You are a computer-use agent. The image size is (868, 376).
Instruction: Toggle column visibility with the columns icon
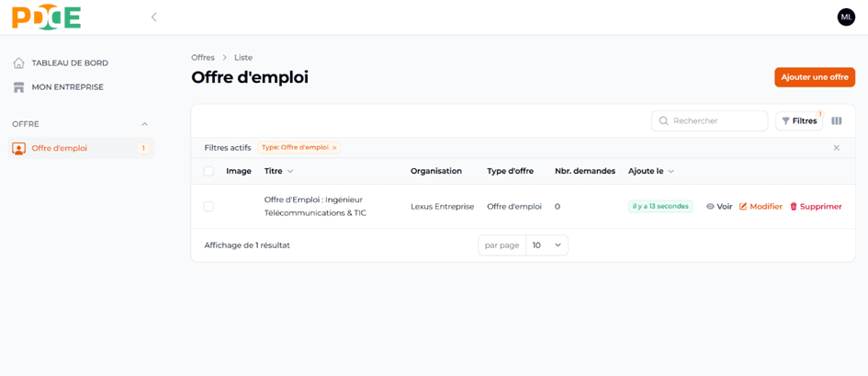pos(837,120)
